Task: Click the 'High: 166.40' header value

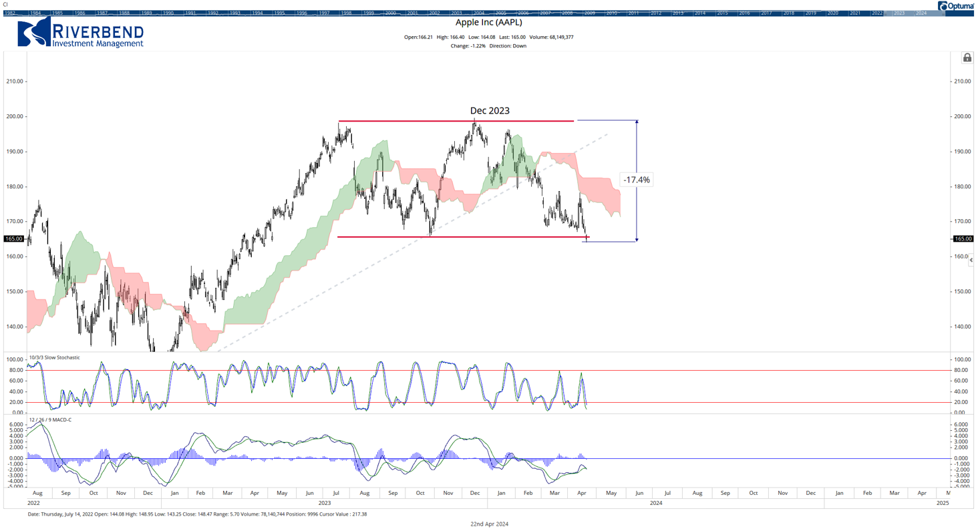Action: click(451, 37)
